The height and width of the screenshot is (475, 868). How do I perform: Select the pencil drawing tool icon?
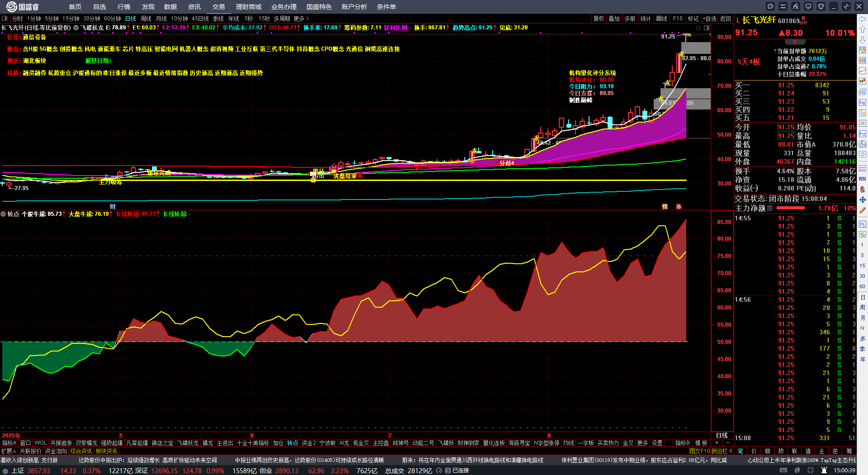tap(863, 210)
